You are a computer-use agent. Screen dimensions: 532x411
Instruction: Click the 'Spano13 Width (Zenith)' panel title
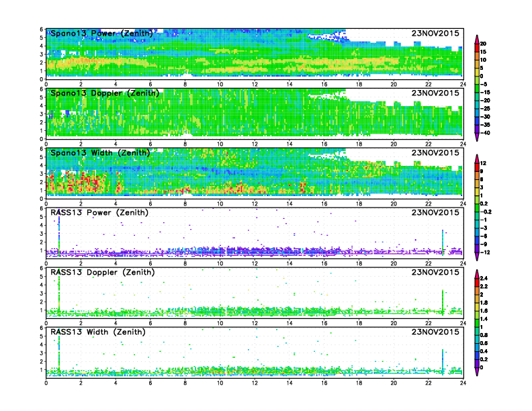tap(100, 153)
